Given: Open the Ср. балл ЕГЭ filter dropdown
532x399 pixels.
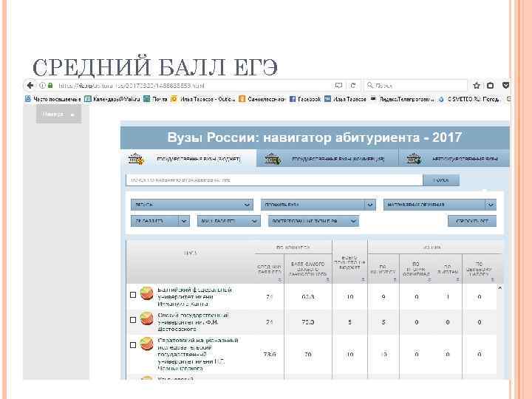Looking at the screenshot, I should point(160,221).
